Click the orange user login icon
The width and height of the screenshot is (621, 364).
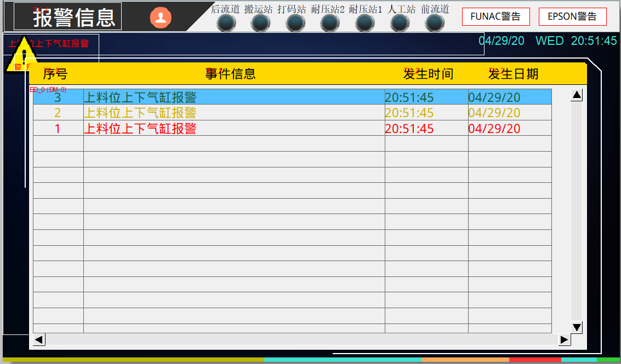click(x=161, y=18)
